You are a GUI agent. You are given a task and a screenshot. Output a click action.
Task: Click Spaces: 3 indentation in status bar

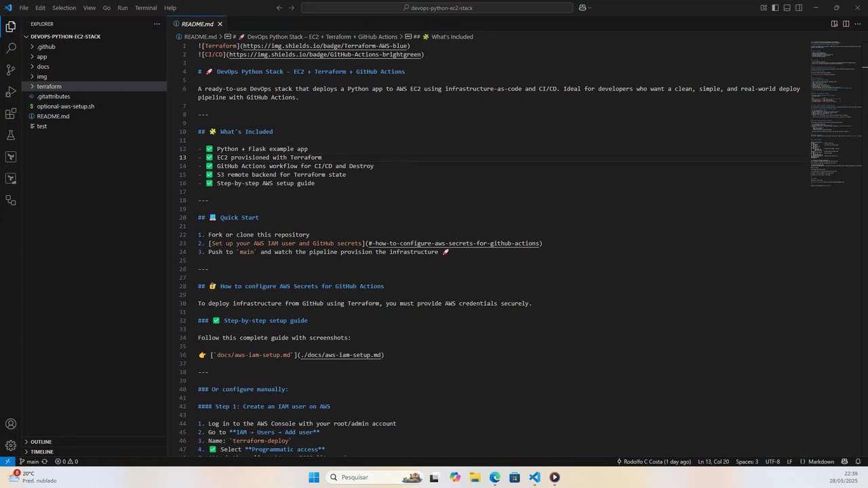tap(747, 462)
